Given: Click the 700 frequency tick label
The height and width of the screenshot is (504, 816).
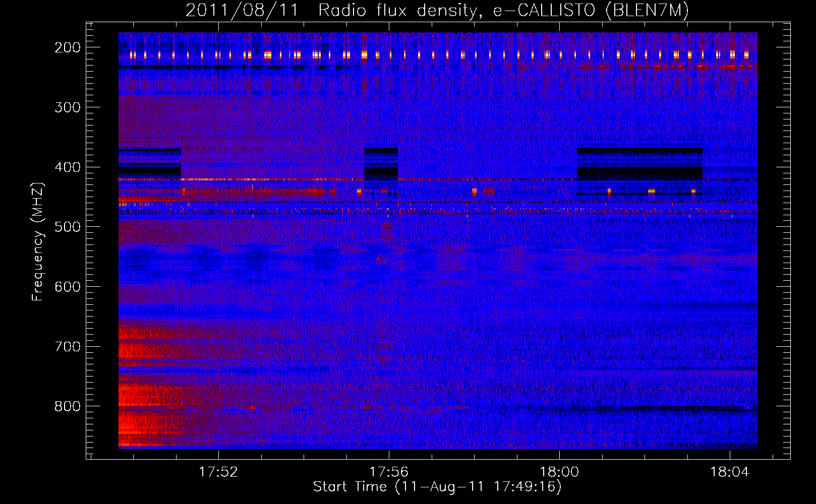Looking at the screenshot, I should [68, 347].
